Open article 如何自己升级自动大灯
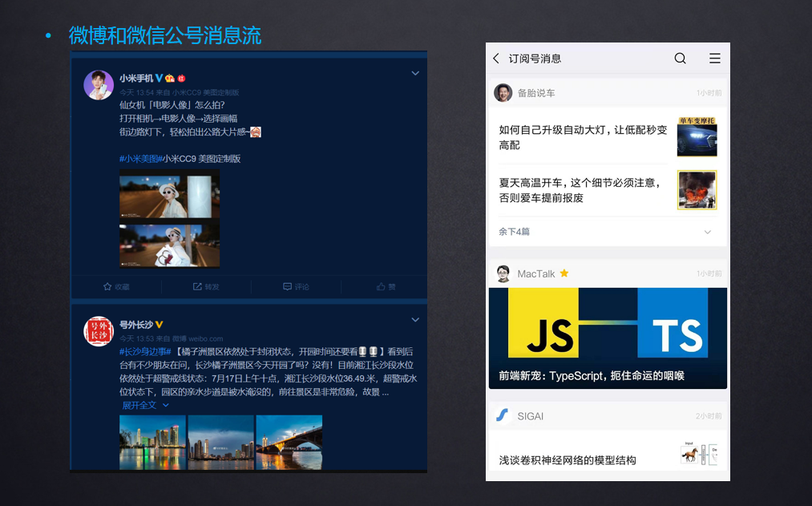The height and width of the screenshot is (506, 812). tap(583, 137)
